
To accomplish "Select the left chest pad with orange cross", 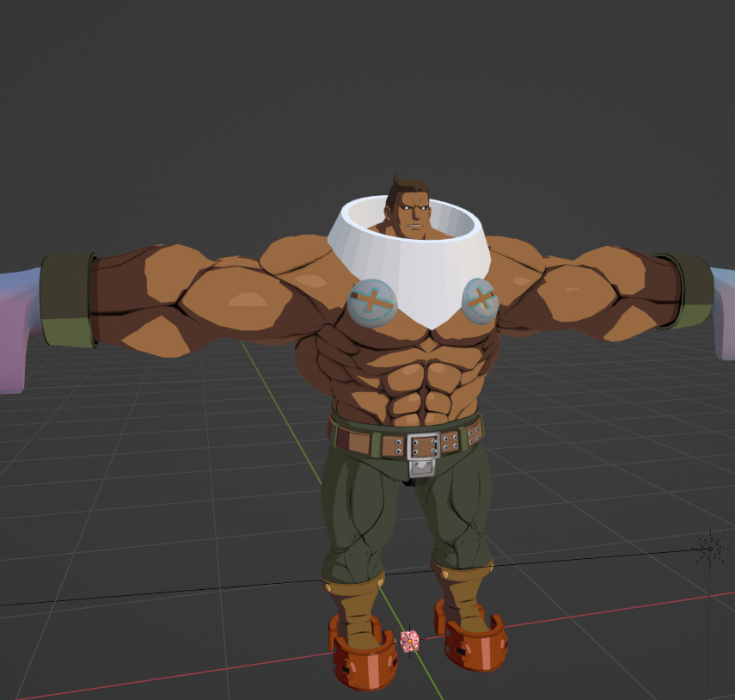I will point(371,301).
